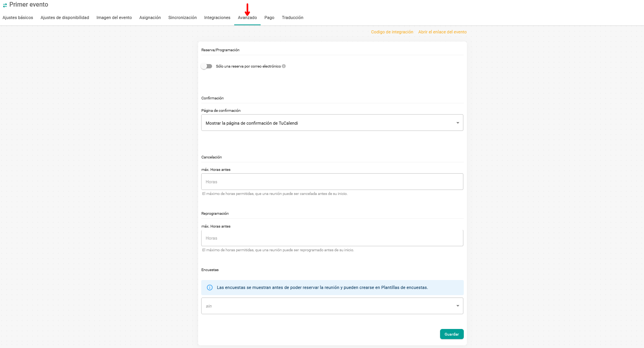The image size is (644, 348).
Task: Click the info circle icon in encuestas notice
Action: coord(210,287)
